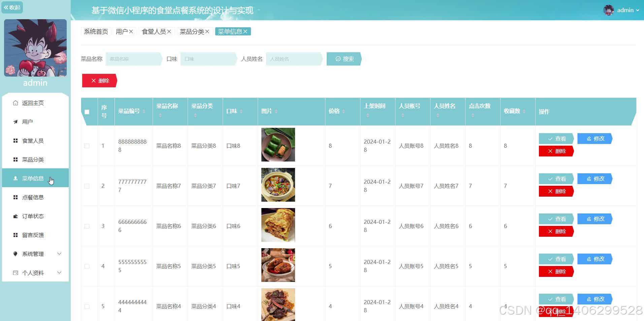Viewport: 644px width, 321px height.
Task: Sort by 菜品名称 column arrows
Action: [x=160, y=115]
